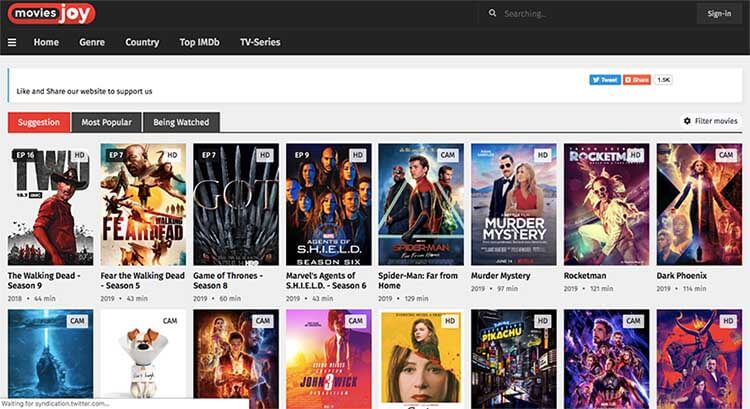Click the Tweet button

pyautogui.click(x=605, y=80)
